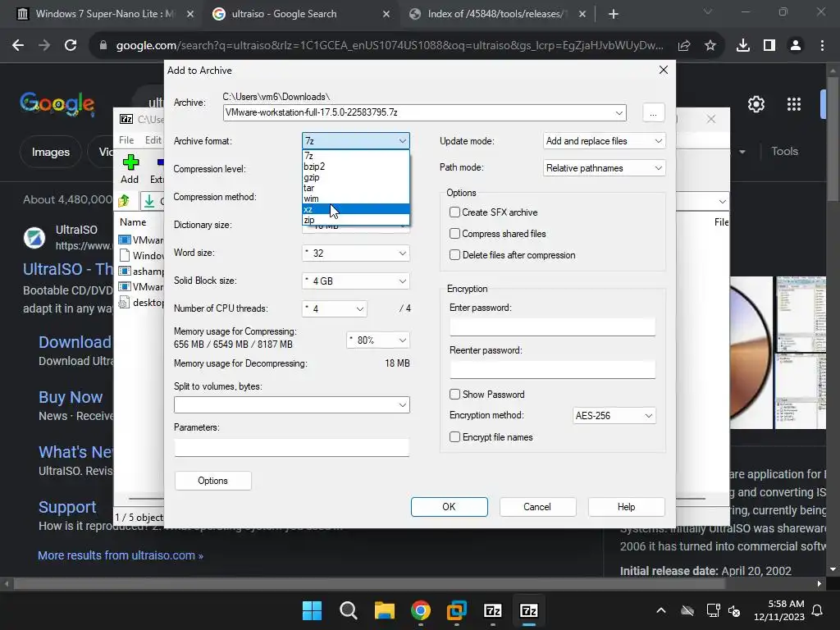Open Google settings gear
The image size is (840, 630).
(x=756, y=104)
